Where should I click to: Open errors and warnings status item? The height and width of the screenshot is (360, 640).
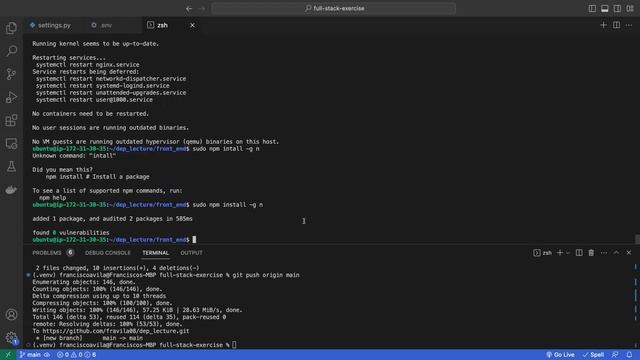(x=77, y=355)
